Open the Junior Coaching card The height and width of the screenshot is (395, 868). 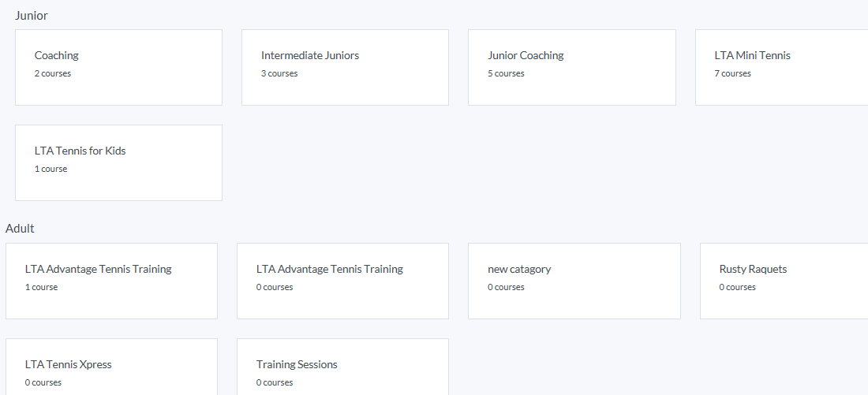click(x=571, y=67)
